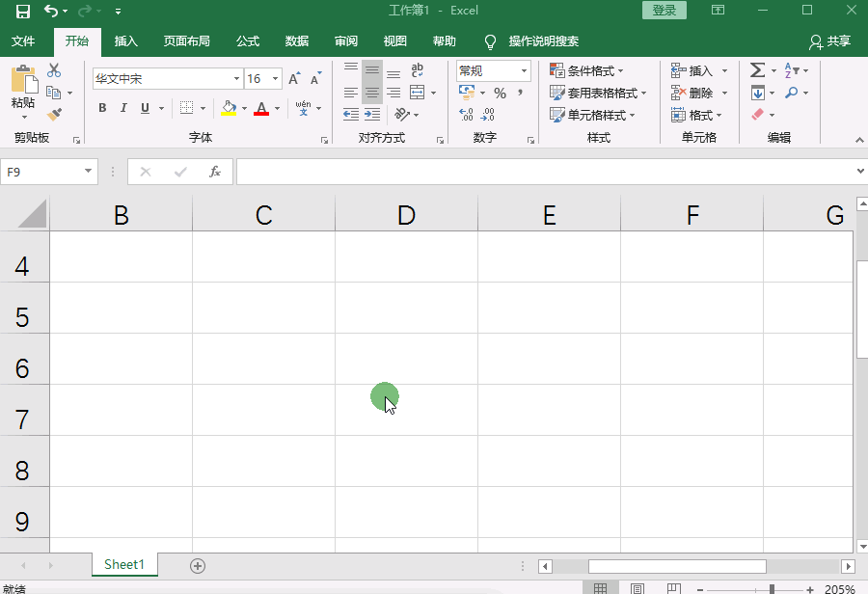Screen dimensions: 868x594
Task: Open the wén phonetic guide tool
Action: point(304,108)
